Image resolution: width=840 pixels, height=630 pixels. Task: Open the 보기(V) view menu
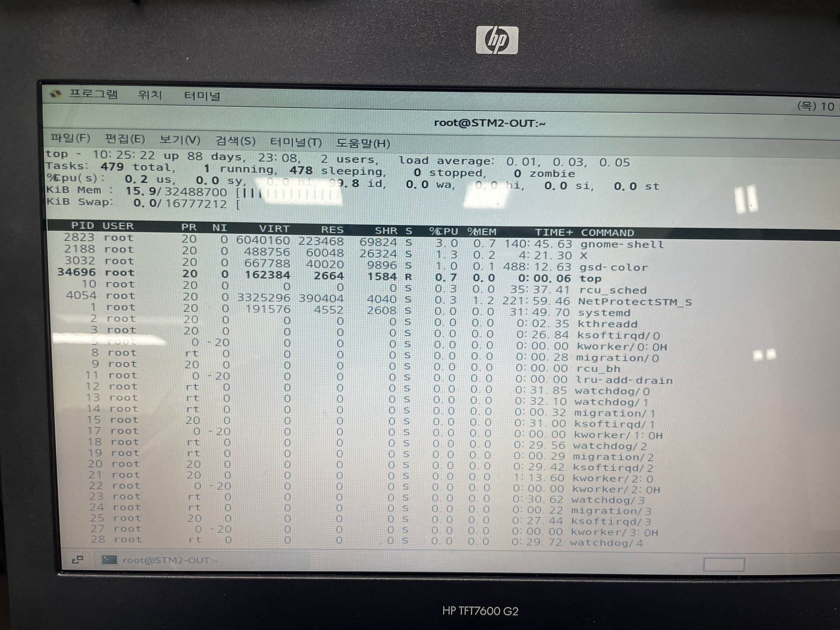point(179,140)
